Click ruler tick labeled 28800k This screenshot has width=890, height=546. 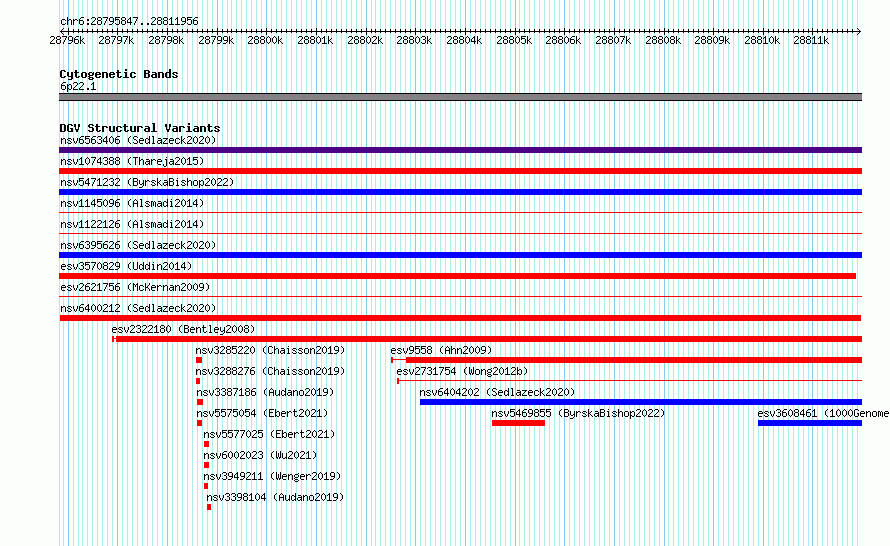click(x=265, y=40)
